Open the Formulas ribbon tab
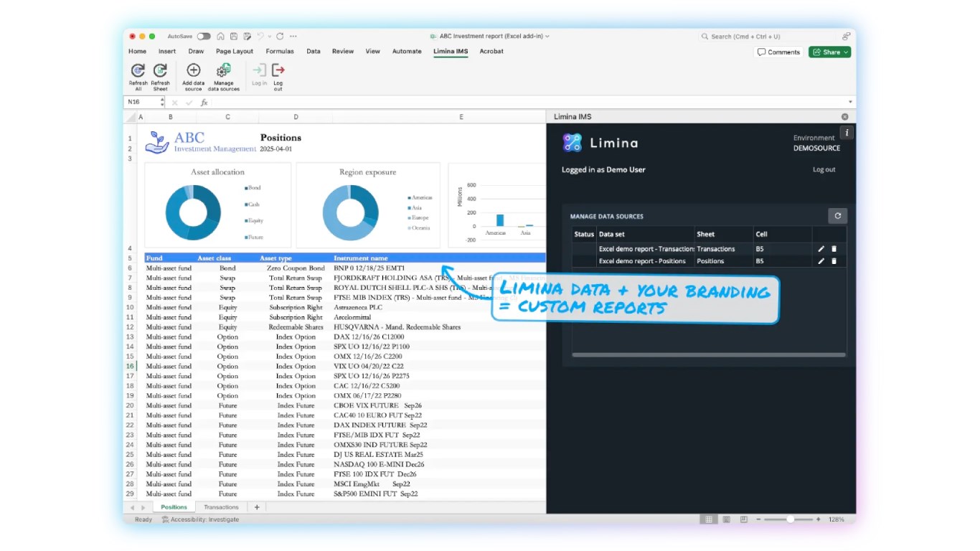The width and height of the screenshot is (980, 551). click(x=280, y=52)
